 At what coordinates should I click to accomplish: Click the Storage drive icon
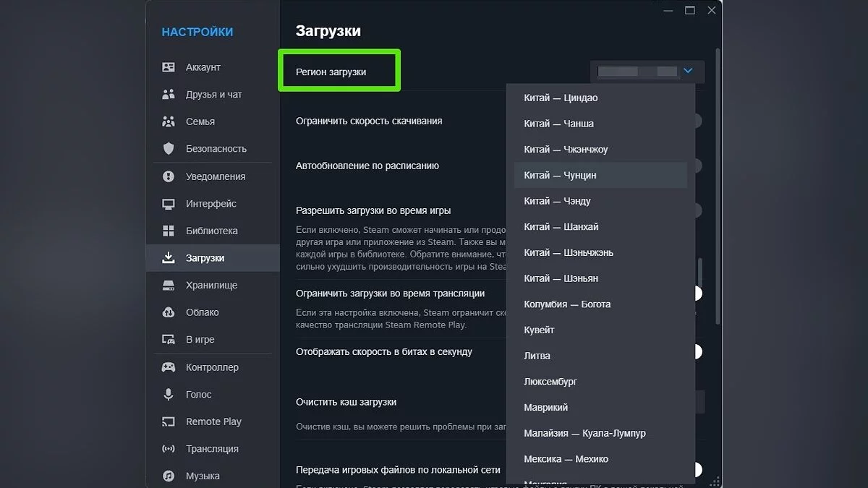[x=169, y=285]
